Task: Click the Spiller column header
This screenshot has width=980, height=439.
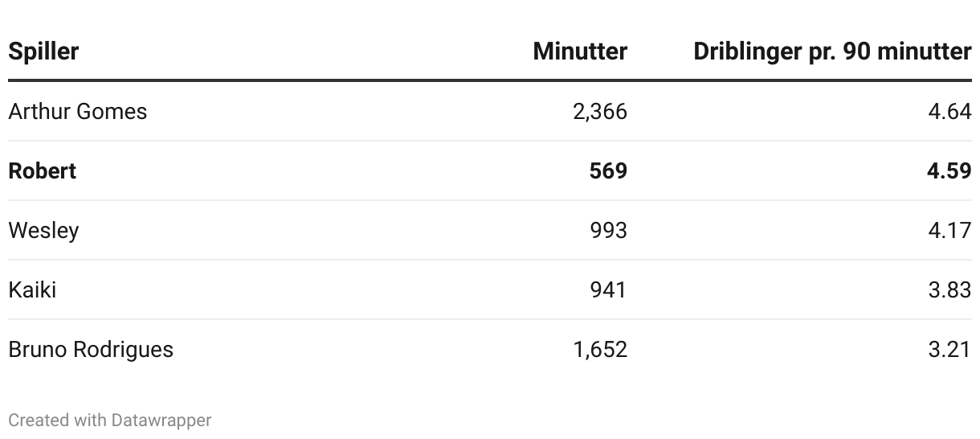Action: (43, 51)
